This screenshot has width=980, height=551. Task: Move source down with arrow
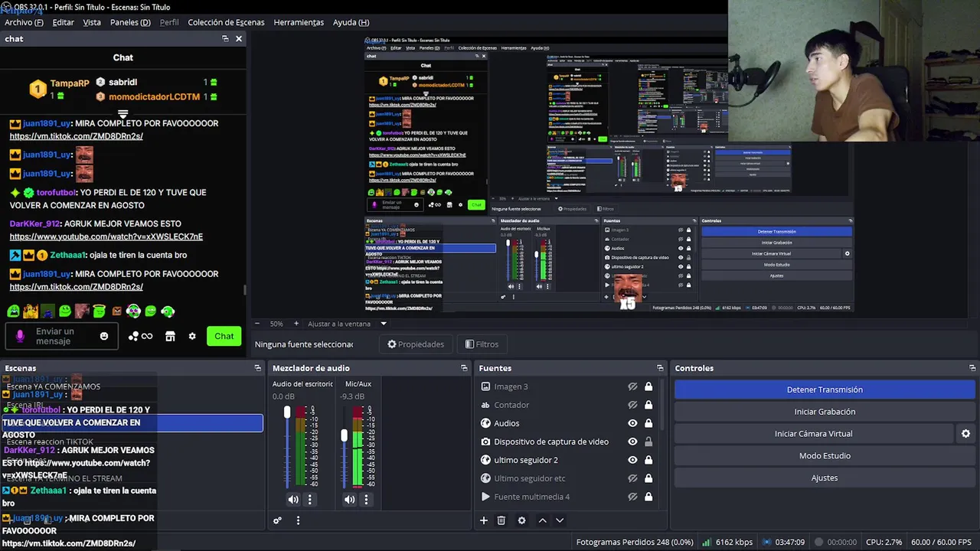tap(560, 520)
